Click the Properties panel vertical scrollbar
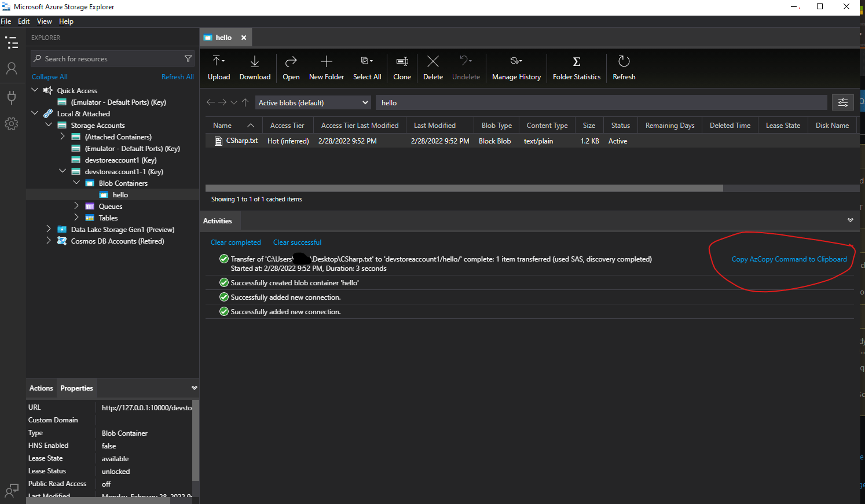This screenshot has height=504, width=865. (x=196, y=440)
